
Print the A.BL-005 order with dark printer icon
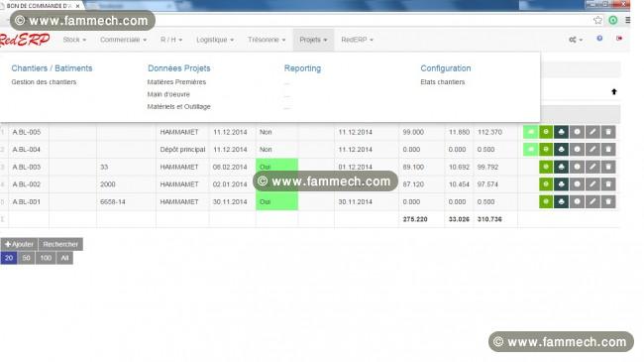[x=561, y=132]
